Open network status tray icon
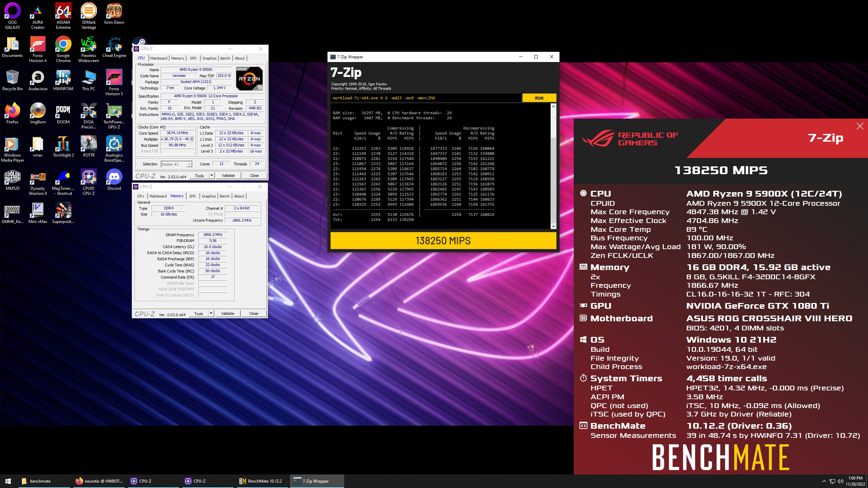This screenshot has height=488, width=868. 832,481
